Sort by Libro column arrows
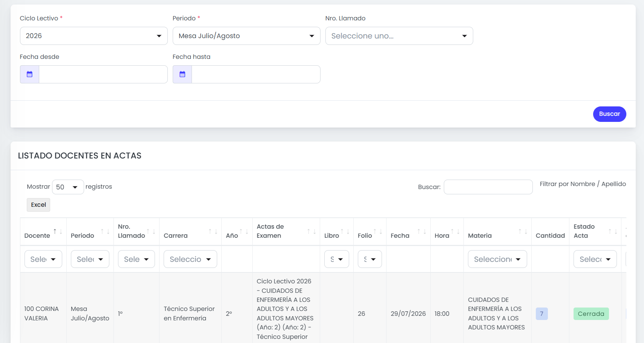The height and width of the screenshot is (343, 644). click(x=345, y=231)
